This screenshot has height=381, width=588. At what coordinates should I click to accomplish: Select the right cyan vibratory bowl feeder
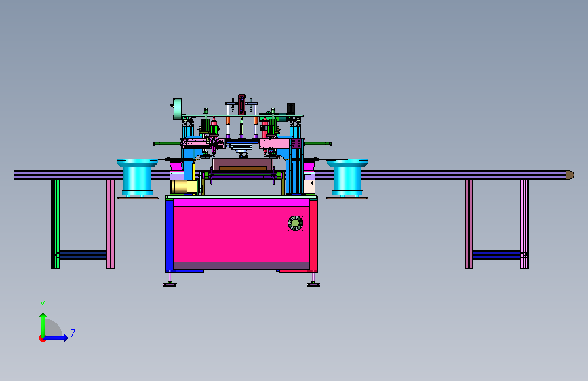click(x=347, y=178)
